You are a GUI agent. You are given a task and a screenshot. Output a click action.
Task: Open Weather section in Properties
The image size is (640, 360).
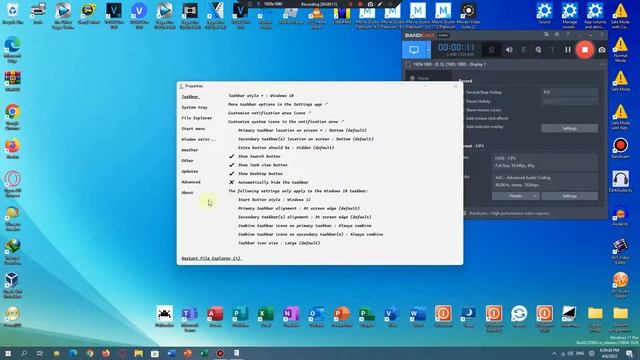pos(190,150)
